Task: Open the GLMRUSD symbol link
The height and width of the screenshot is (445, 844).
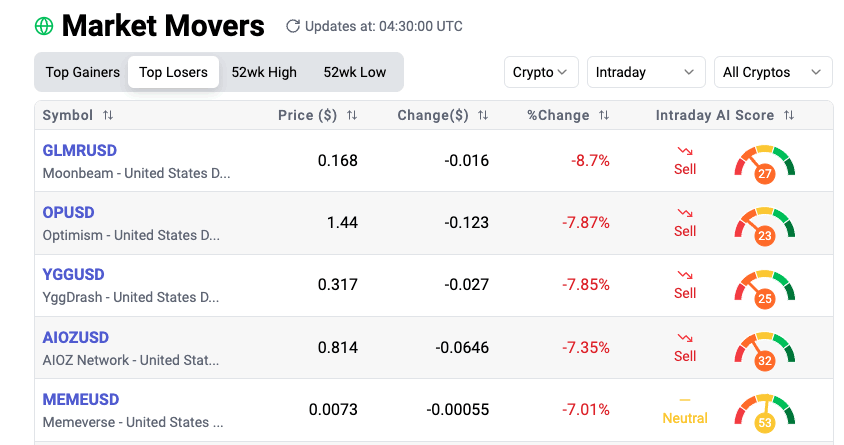Action: pos(80,151)
